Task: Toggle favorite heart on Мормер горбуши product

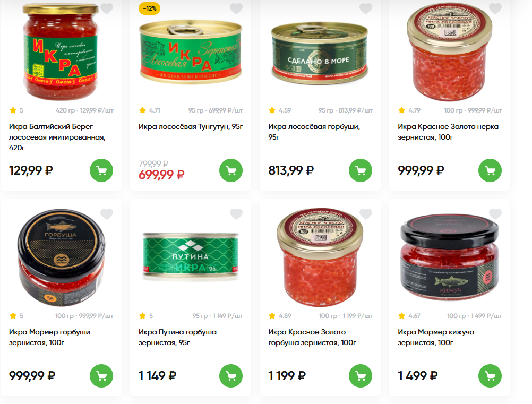Action: coord(107,214)
